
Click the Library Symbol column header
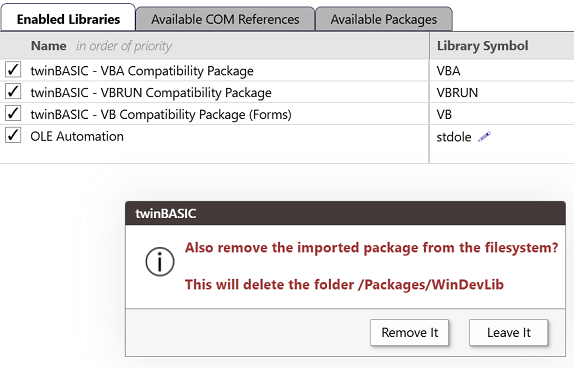(482, 46)
